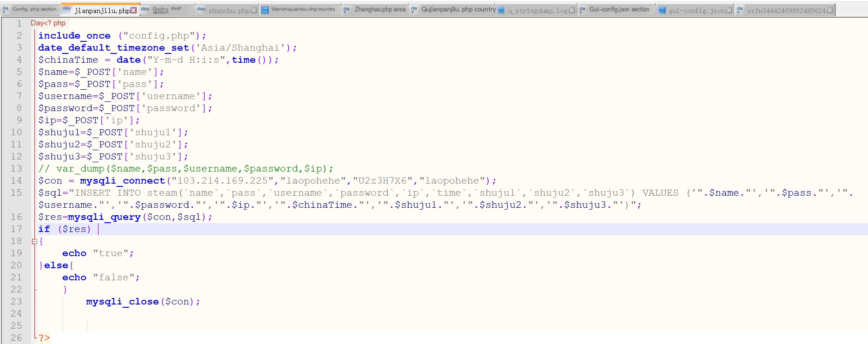Click the mysqli_close function on line 23

[x=122, y=302]
